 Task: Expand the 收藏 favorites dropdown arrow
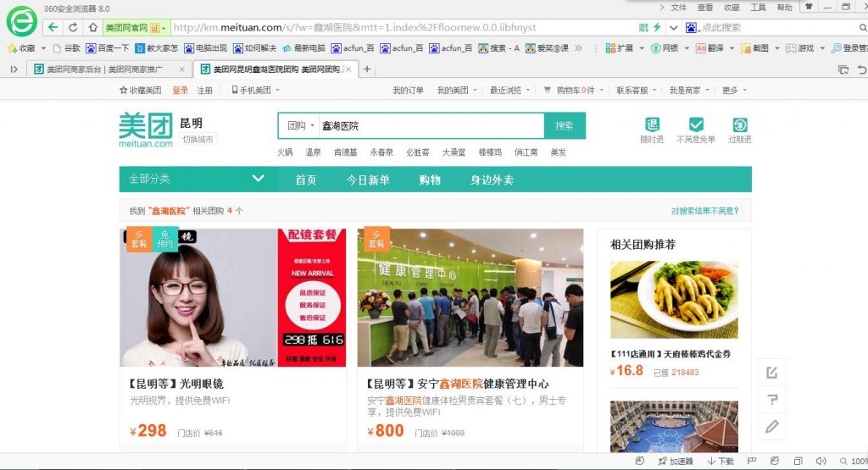pos(43,48)
